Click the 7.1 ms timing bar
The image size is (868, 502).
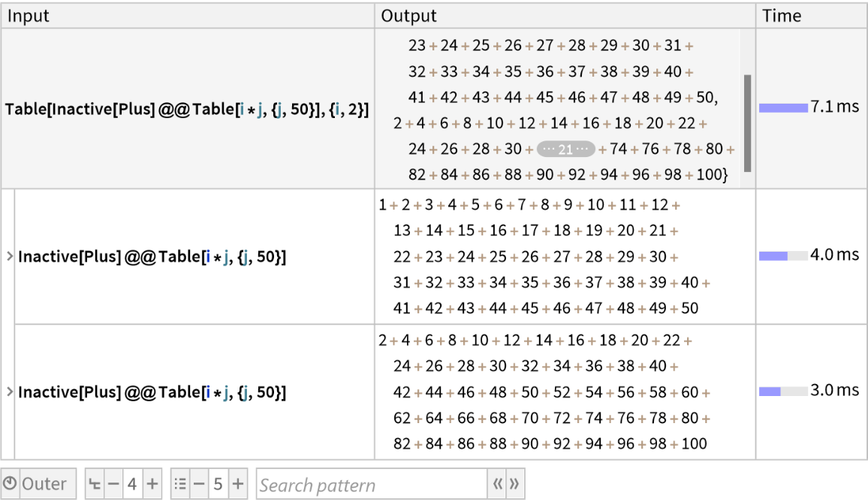783,107
